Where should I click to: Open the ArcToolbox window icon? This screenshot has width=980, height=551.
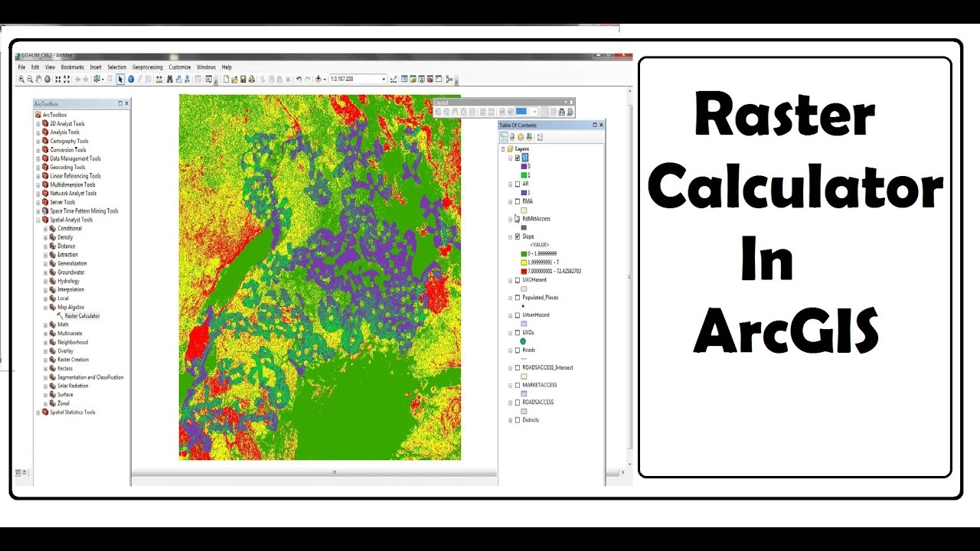(x=430, y=79)
